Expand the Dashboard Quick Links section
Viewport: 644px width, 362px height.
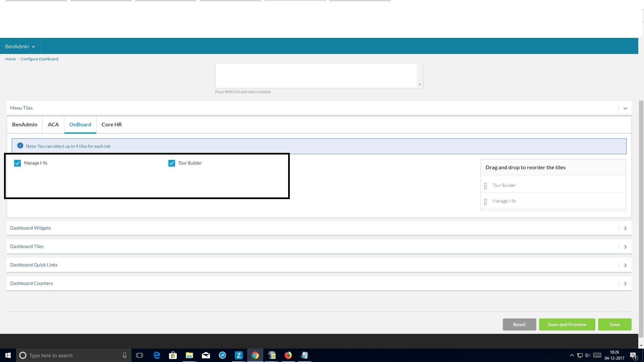tap(625, 265)
